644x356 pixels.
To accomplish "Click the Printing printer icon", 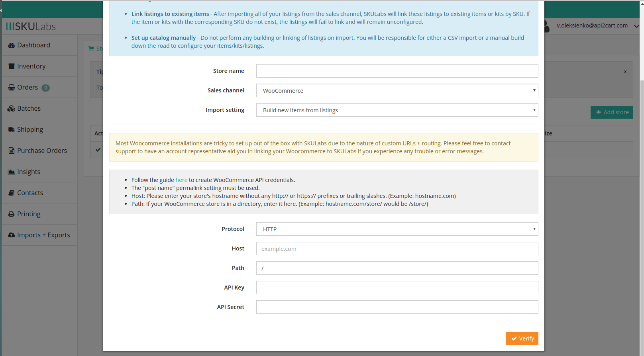I will click(x=11, y=214).
